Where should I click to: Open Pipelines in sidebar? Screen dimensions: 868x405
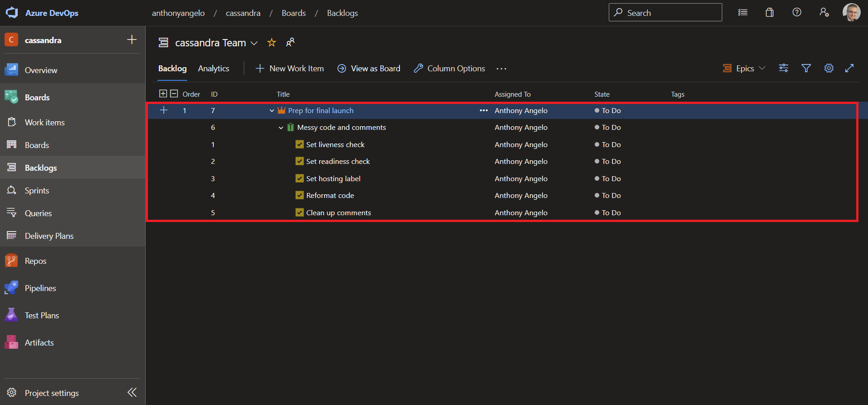[73, 288]
